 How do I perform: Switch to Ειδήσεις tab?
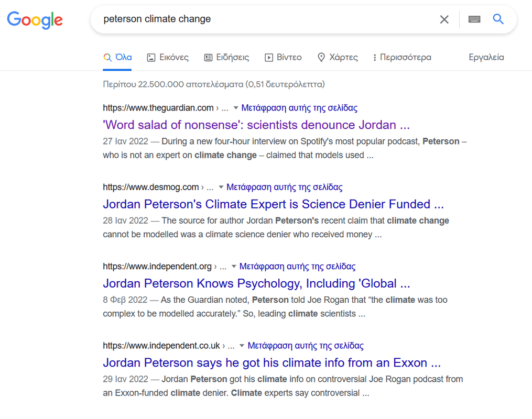pos(226,57)
